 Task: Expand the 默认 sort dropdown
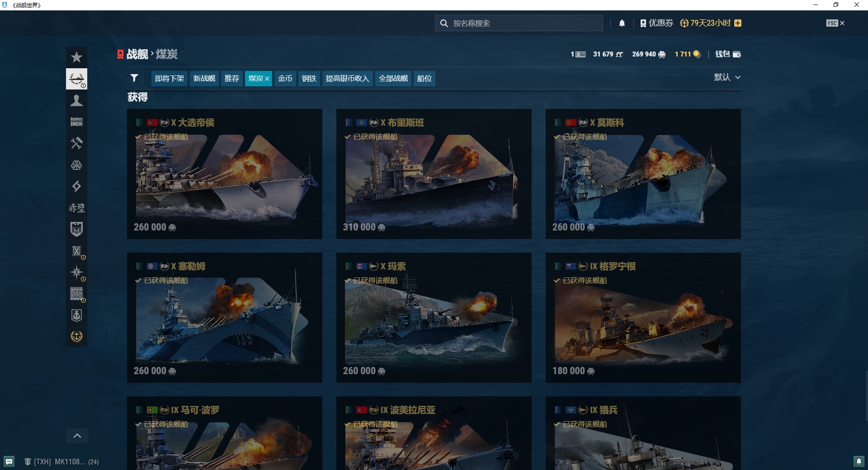[727, 77]
